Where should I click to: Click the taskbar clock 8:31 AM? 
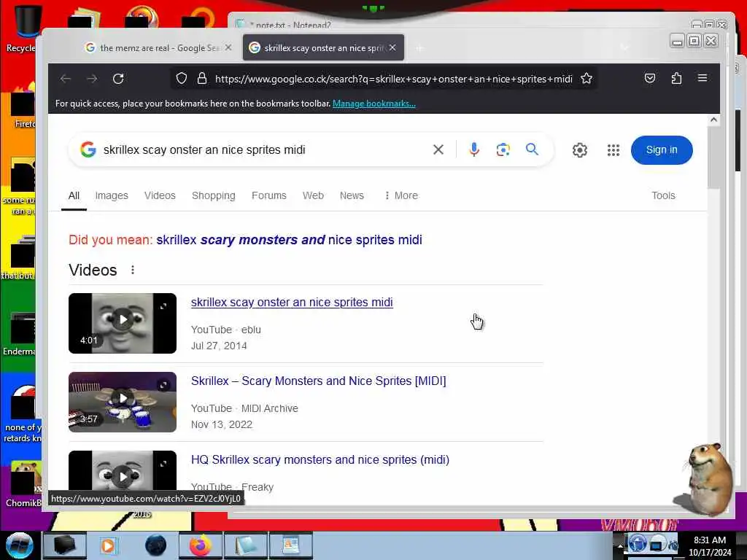tap(710, 545)
